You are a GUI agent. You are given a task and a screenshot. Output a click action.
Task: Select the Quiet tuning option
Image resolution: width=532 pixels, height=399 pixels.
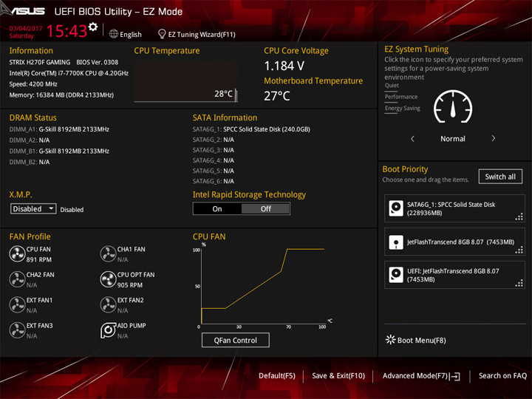point(392,86)
